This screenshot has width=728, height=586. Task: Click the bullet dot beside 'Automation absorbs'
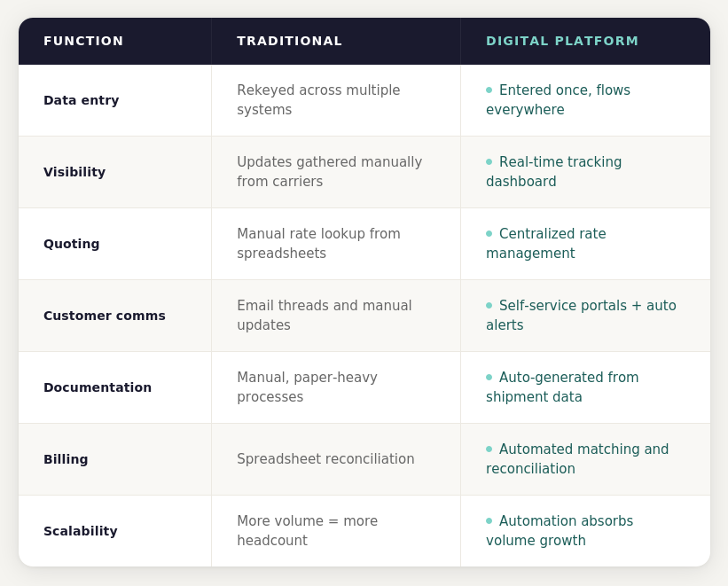pos(489,521)
